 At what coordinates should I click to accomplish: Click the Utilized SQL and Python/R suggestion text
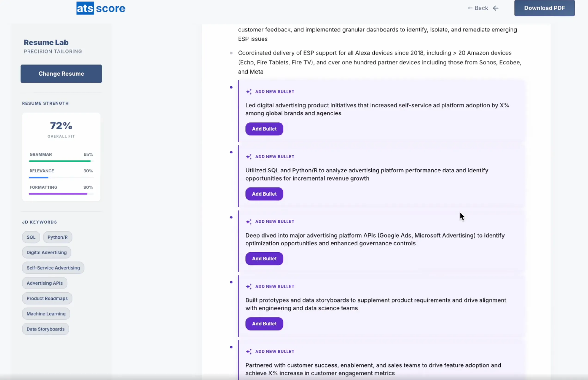pos(367,174)
